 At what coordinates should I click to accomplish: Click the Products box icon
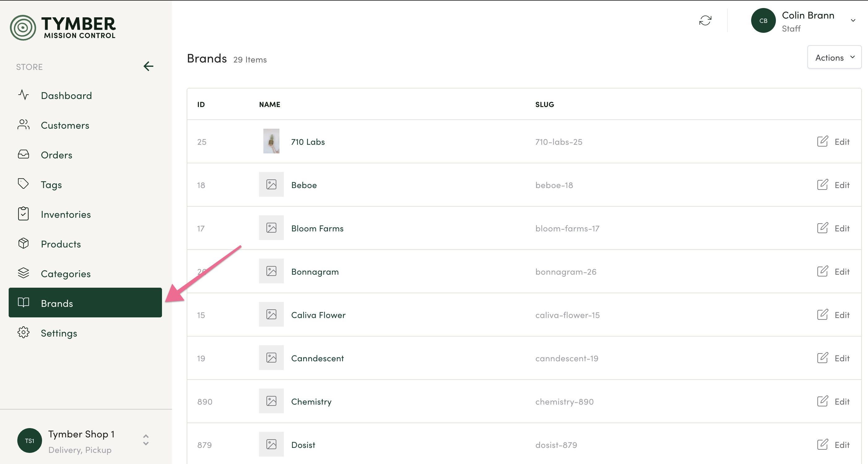point(23,243)
